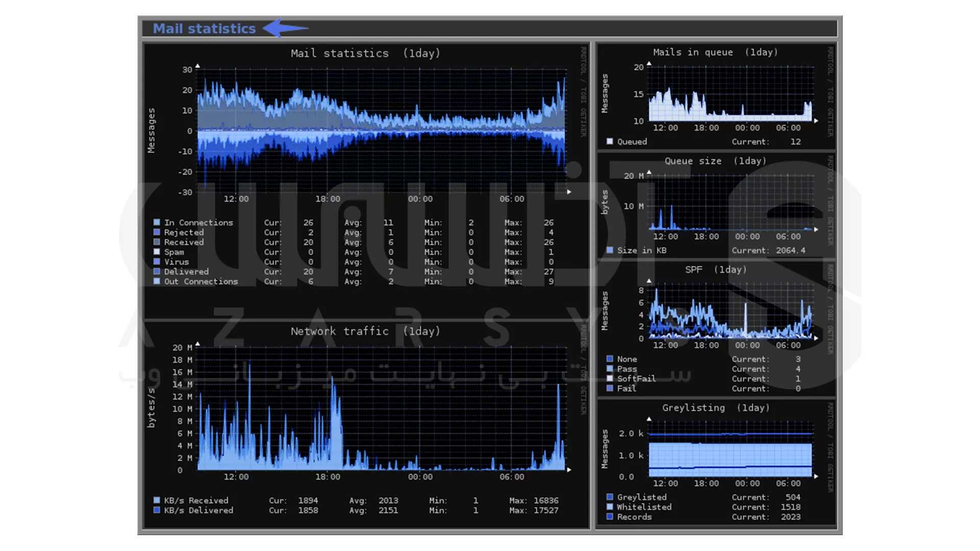Select the 'Greylisted' legend label
The height and width of the screenshot is (551, 980).
[x=642, y=497]
